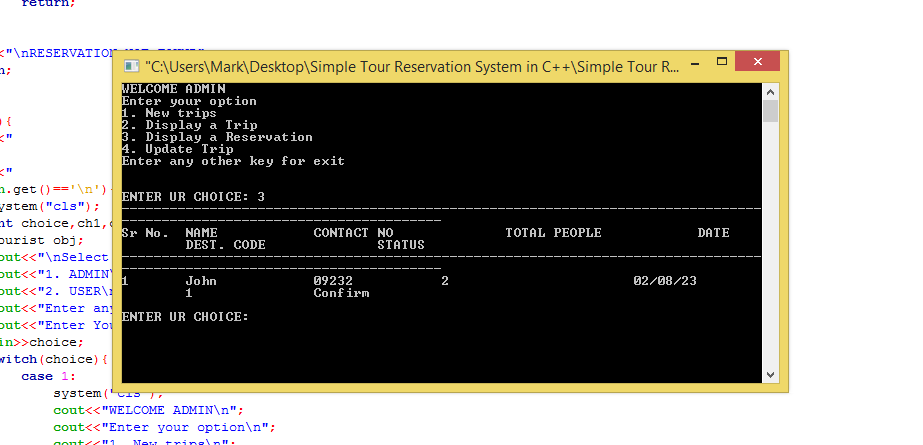Viewport: 923px width, 445px height.
Task: Click the console title bar path text
Action: [x=410, y=66]
